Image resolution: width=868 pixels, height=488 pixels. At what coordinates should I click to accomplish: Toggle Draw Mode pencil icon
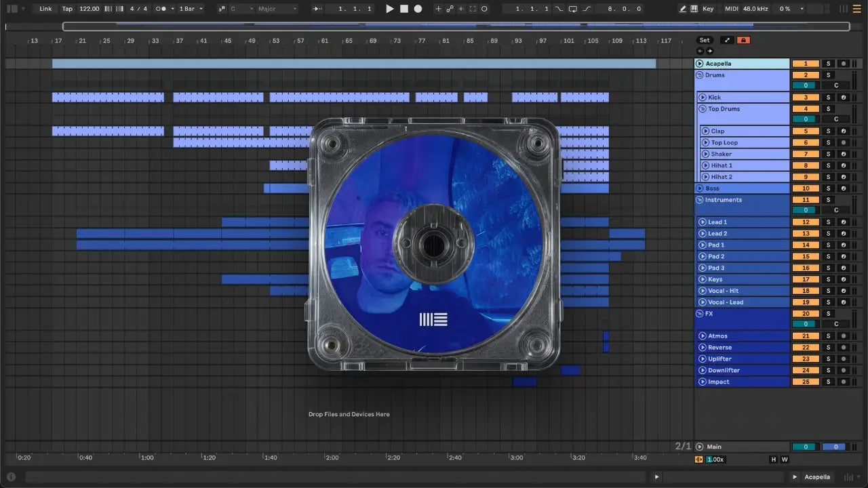683,9
